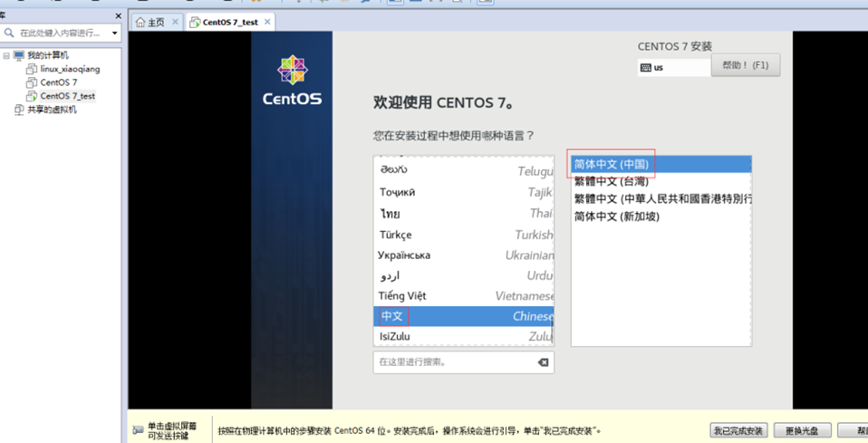Collapse the 我的计算机 tree node

point(6,55)
